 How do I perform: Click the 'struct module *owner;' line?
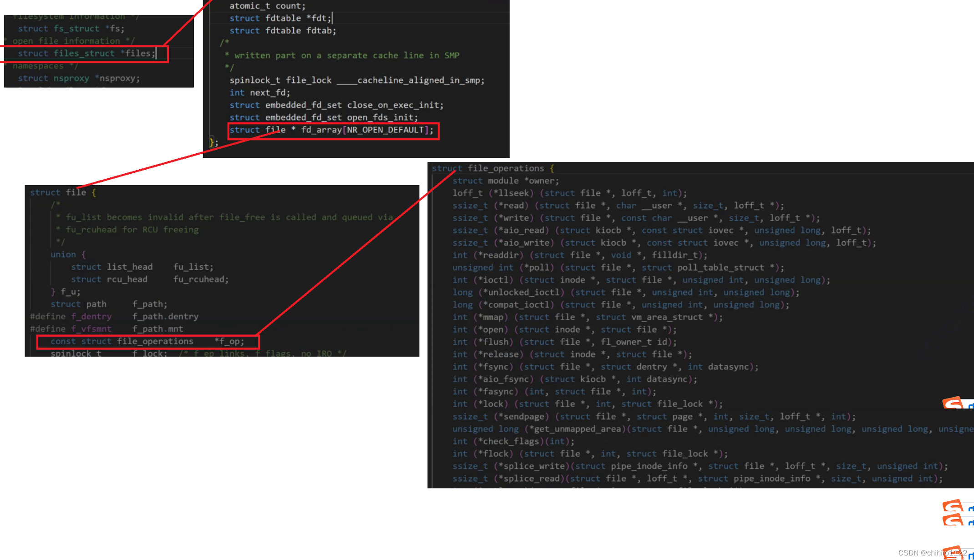click(506, 181)
